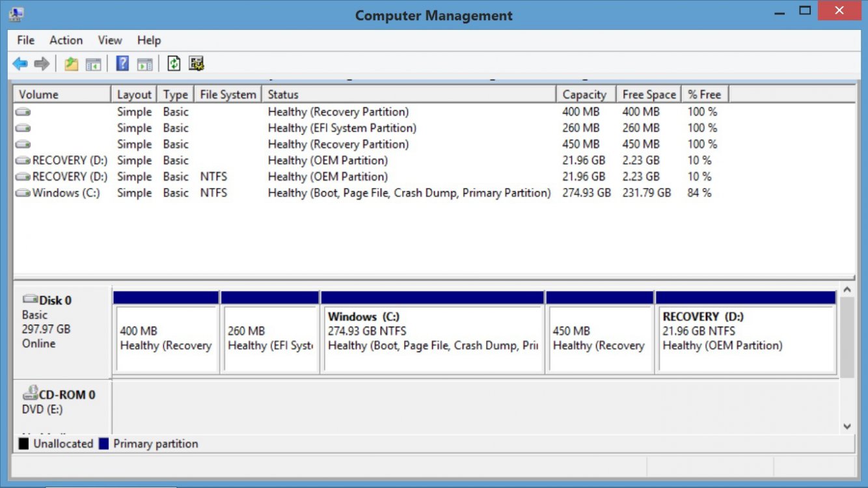Viewport: 868px width, 488px height.
Task: Click the drive icon beside Windows (C:) in list
Action: pyautogui.click(x=23, y=193)
